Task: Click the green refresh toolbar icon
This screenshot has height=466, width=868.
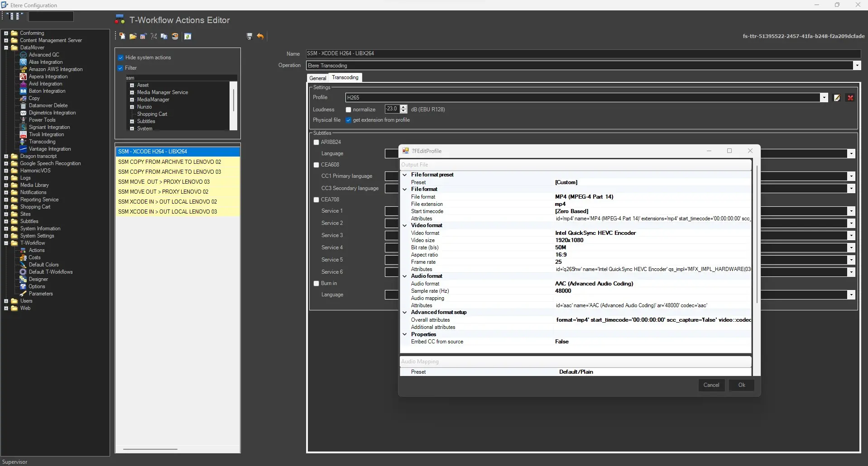Action: pos(188,36)
